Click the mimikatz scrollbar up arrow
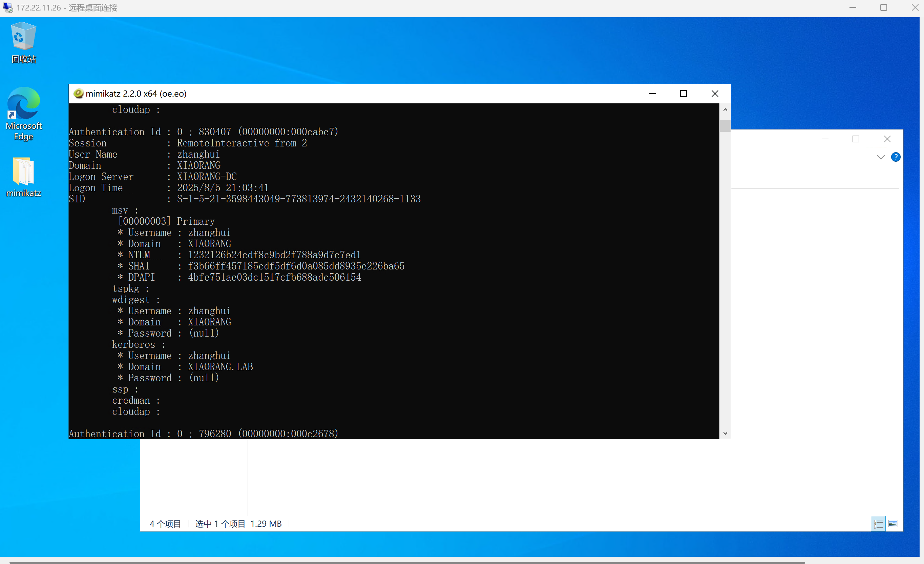The height and width of the screenshot is (564, 924). pos(725,109)
